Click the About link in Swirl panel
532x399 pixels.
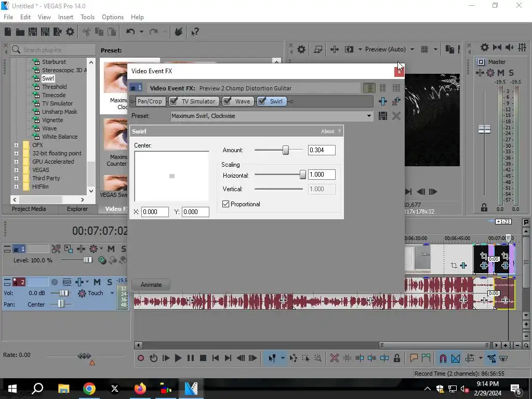click(327, 131)
